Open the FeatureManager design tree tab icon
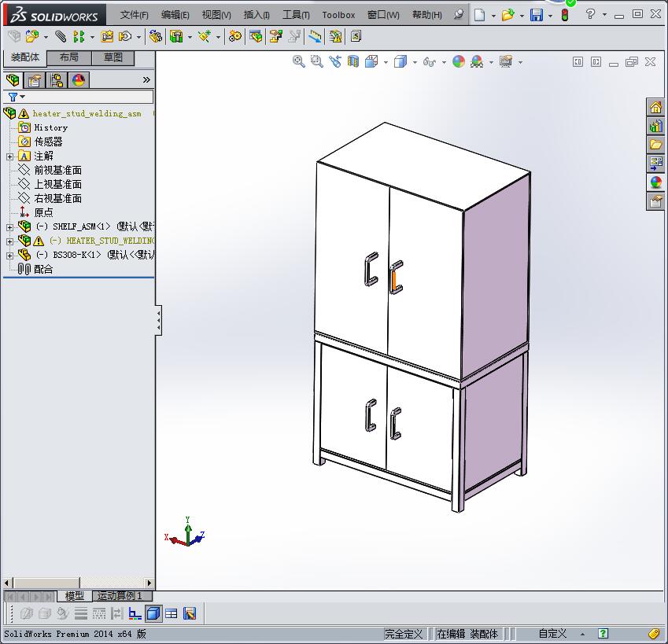This screenshot has width=668, height=644. pyautogui.click(x=13, y=80)
